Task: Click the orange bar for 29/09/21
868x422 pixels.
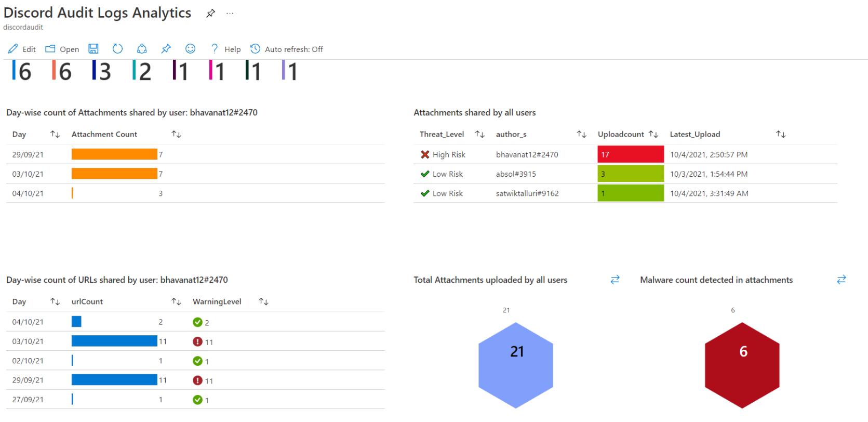Action: coord(114,154)
